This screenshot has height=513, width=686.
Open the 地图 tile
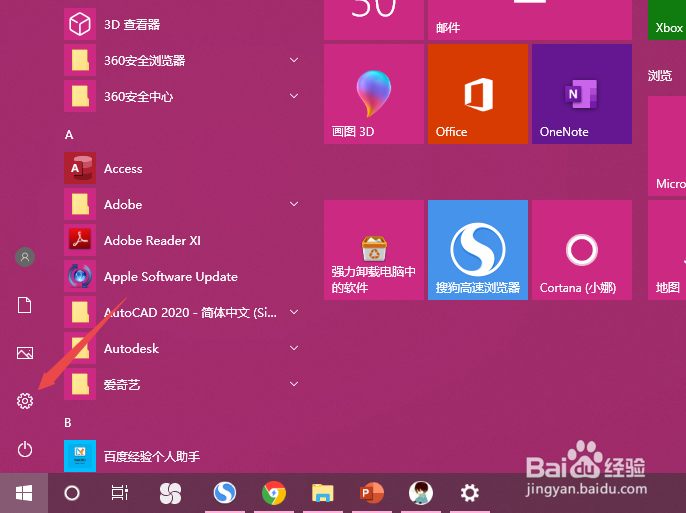[x=667, y=250]
